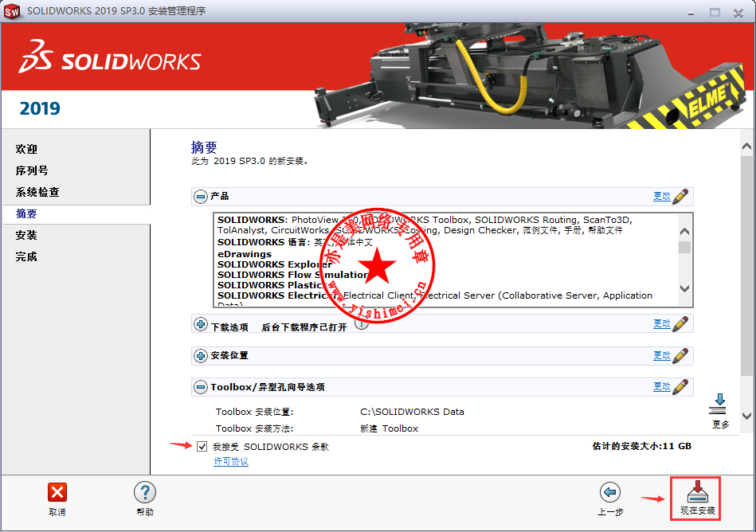
Task: Click the products list scrollbar thumb
Action: [684, 247]
